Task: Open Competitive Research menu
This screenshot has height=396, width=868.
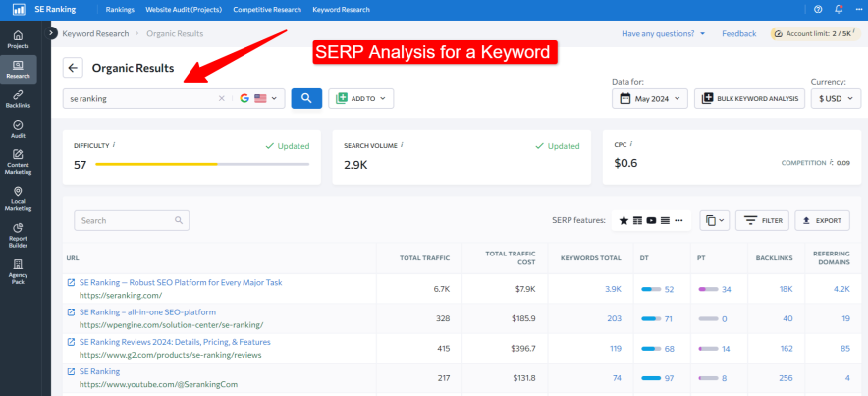Action: click(x=267, y=10)
